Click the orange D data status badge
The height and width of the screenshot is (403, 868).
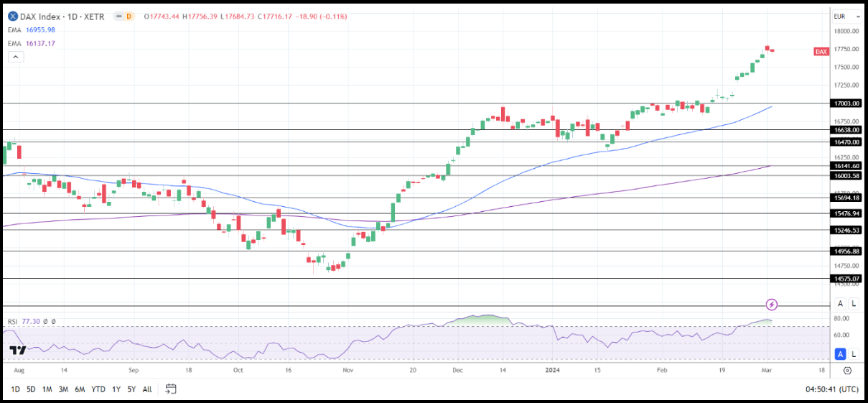coord(129,17)
